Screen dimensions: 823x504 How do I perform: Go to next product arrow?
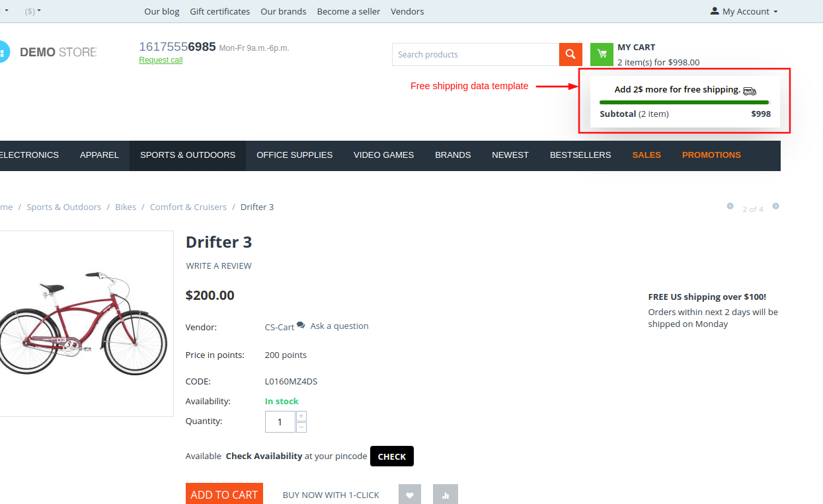[776, 206]
